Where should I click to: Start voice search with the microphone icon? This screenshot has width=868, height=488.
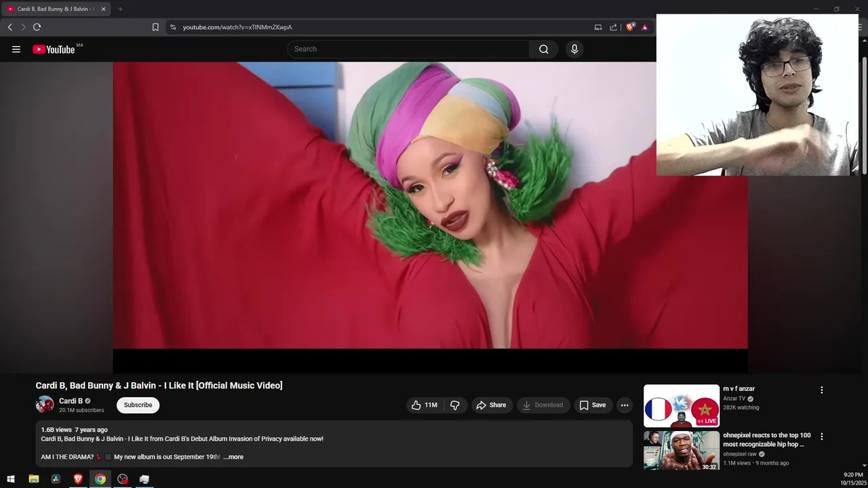(574, 49)
